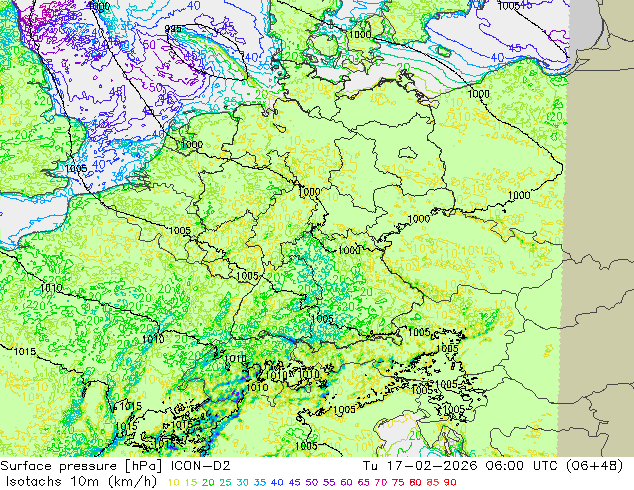Select the 70 legend value
The width and height of the screenshot is (634, 490).
coord(381,482)
